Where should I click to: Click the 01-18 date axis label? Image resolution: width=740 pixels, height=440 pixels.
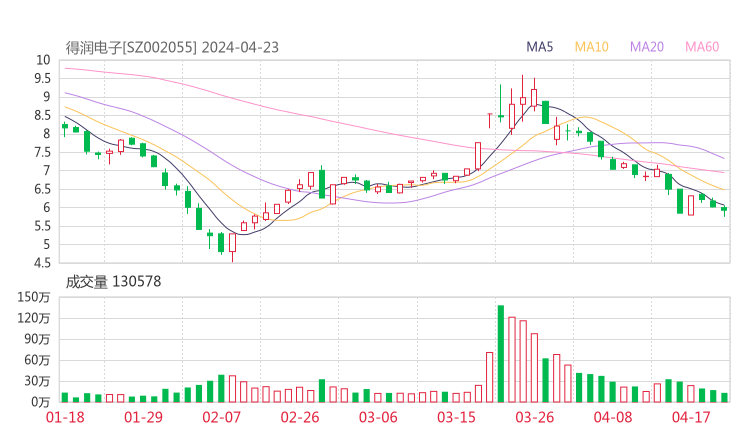click(x=65, y=417)
